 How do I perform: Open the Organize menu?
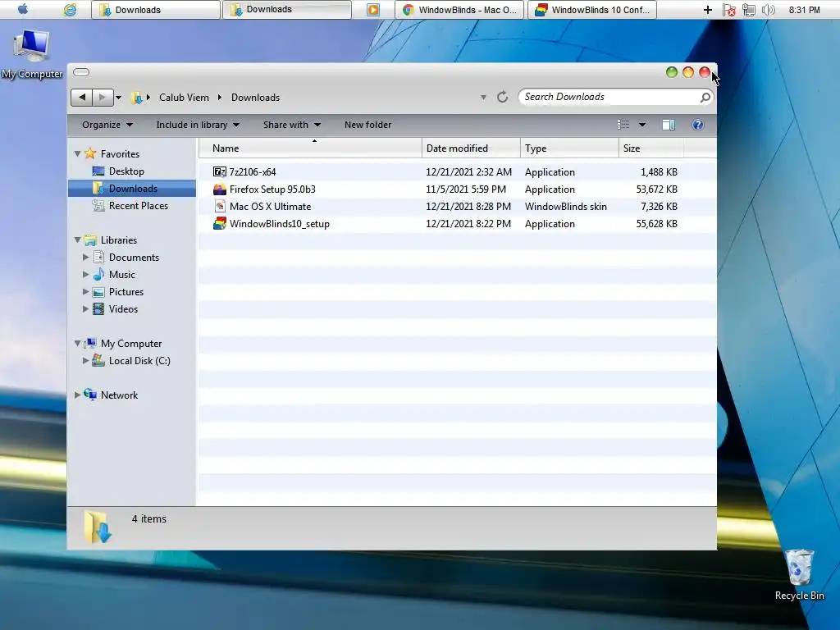(107, 125)
